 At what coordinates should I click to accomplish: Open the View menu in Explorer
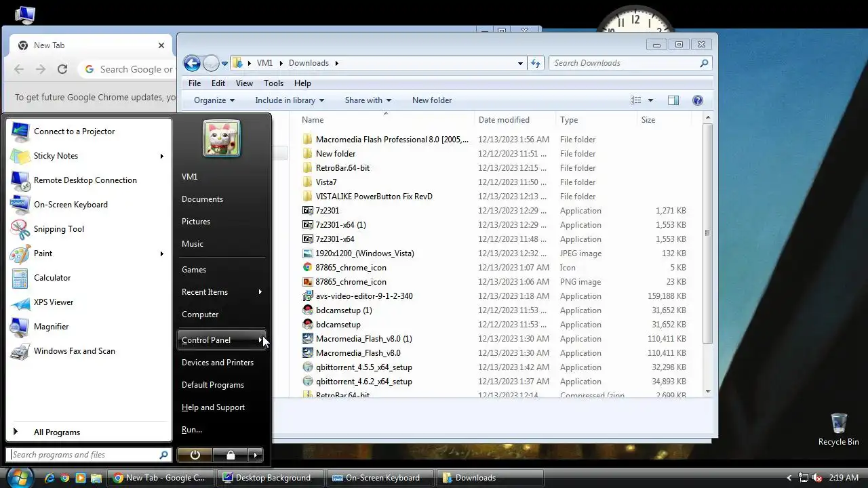244,83
